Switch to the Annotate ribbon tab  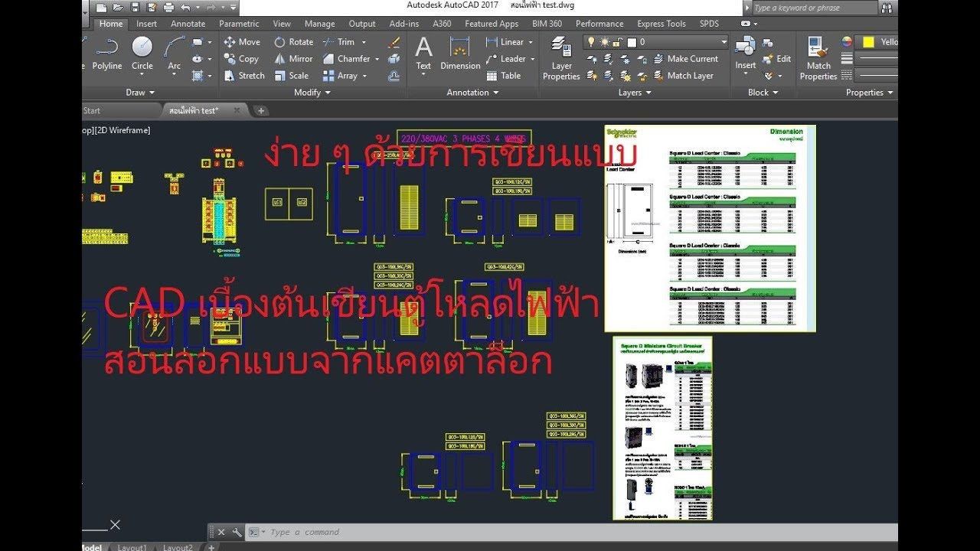(x=188, y=24)
